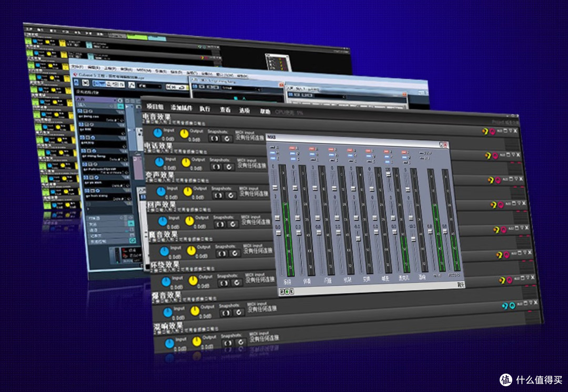Expand triangle dropdown on 电音效果 row

click(x=510, y=131)
